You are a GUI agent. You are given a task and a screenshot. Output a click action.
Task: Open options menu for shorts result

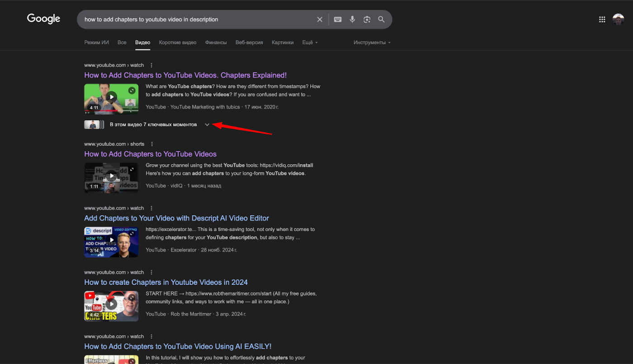pyautogui.click(x=151, y=144)
